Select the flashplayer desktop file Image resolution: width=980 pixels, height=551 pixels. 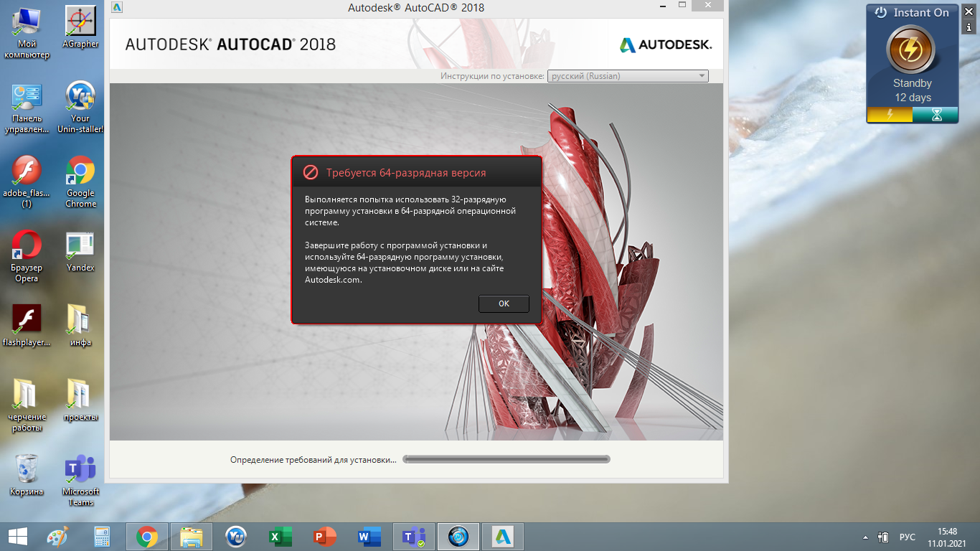pyautogui.click(x=27, y=326)
